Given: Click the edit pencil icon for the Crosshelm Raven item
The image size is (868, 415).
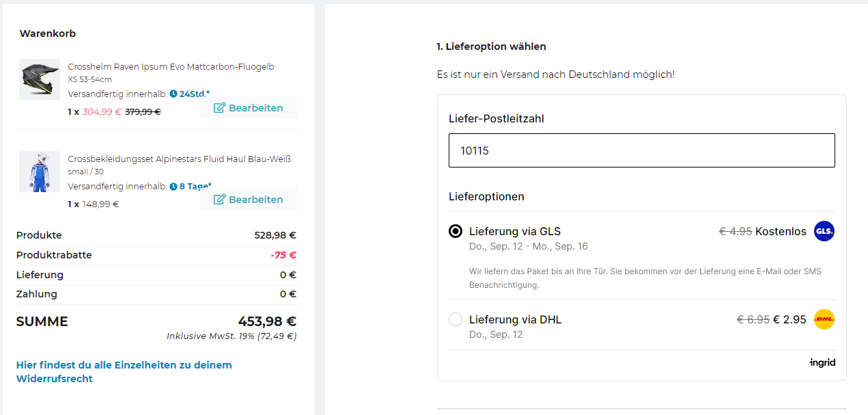Looking at the screenshot, I should point(219,108).
